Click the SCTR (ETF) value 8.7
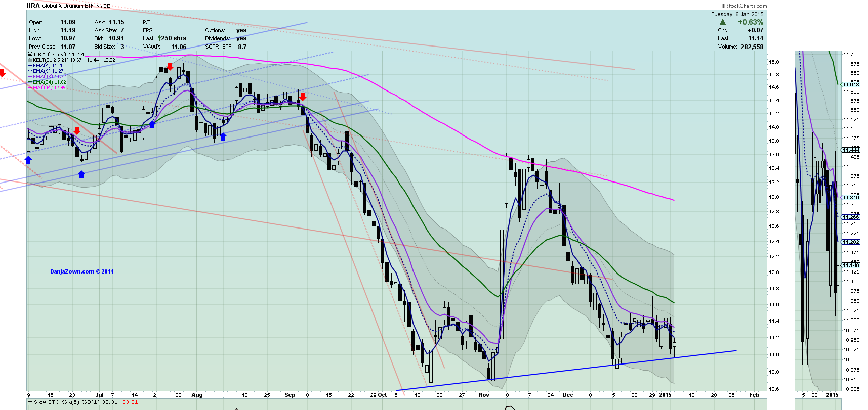This screenshot has height=410, width=868. click(x=242, y=47)
